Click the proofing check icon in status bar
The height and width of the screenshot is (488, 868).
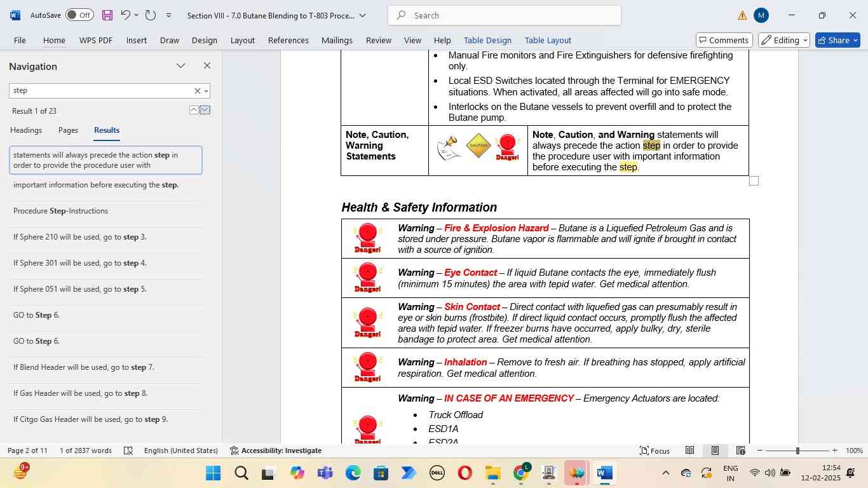(x=128, y=451)
